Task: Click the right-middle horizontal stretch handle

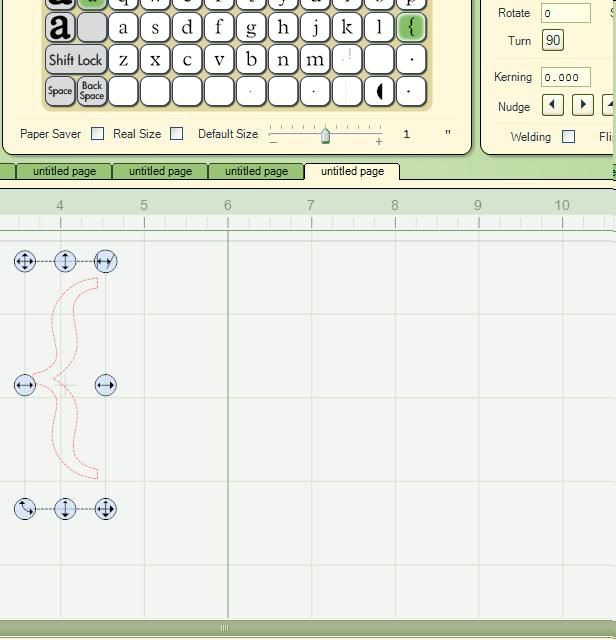Action: coord(105,385)
